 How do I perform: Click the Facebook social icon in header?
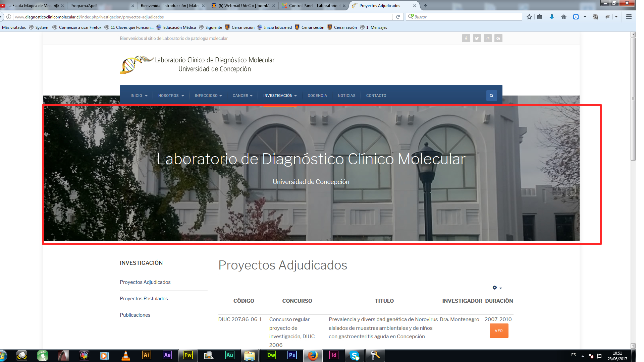click(x=466, y=39)
